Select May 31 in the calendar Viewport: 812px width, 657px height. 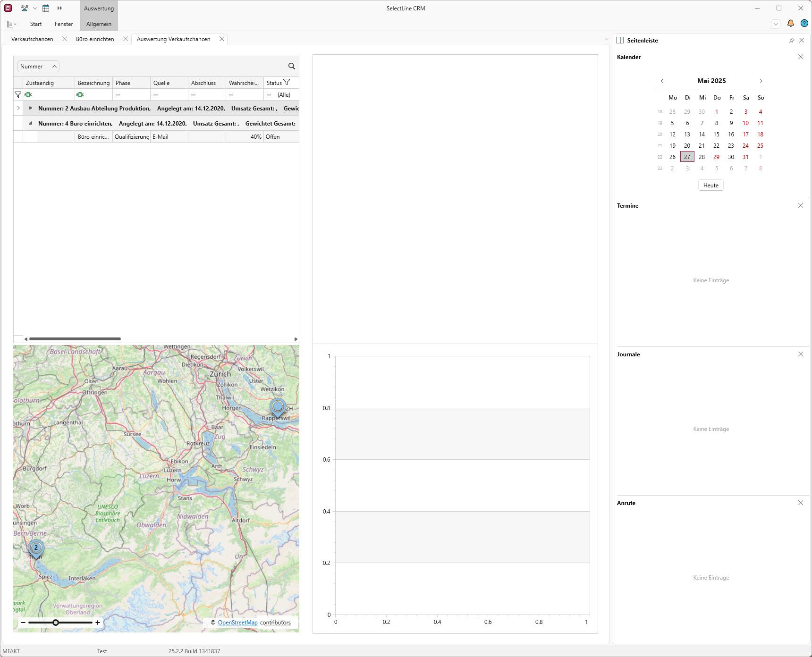coord(745,157)
